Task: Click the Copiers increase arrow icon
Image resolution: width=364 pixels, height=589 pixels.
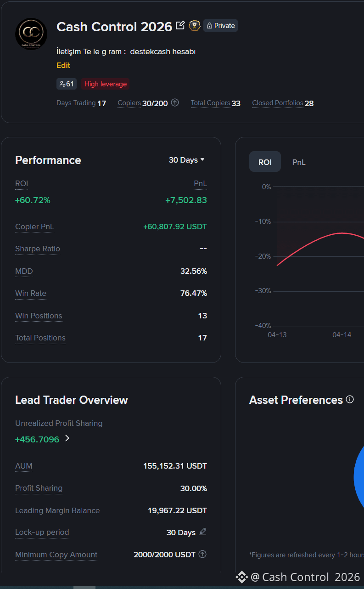Action: click(x=175, y=103)
